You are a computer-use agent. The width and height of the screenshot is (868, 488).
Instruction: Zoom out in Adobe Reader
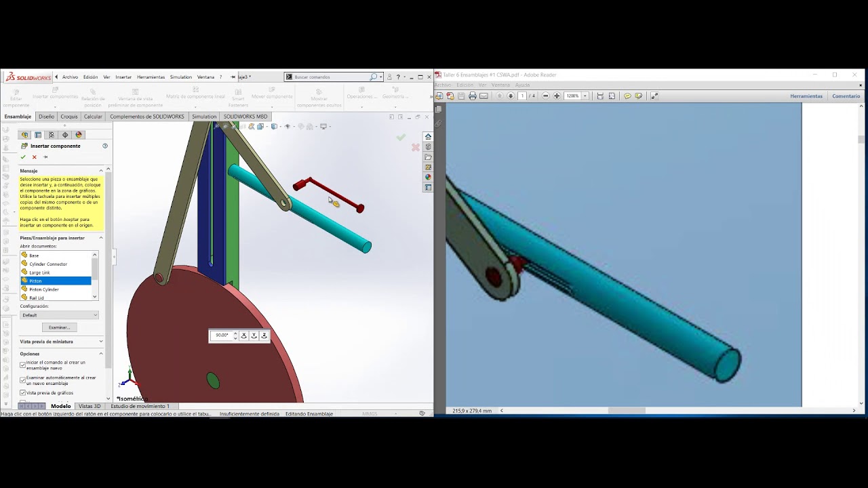click(x=546, y=96)
